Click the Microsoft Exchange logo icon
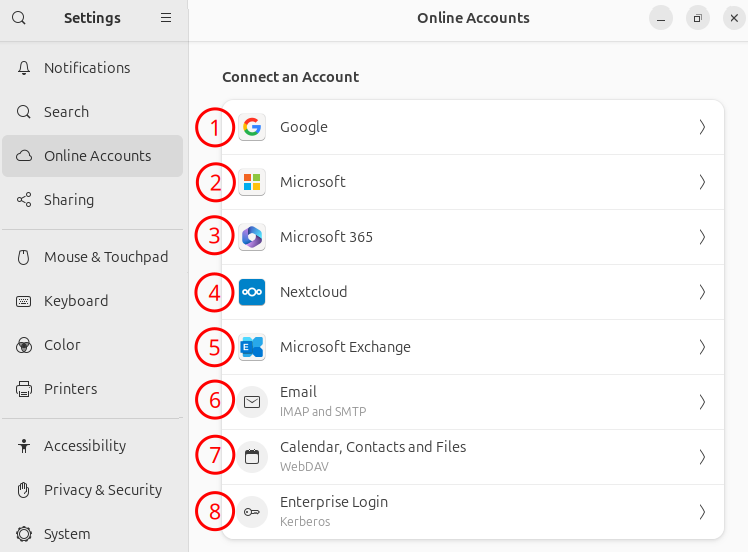Image resolution: width=748 pixels, height=552 pixels. click(252, 347)
